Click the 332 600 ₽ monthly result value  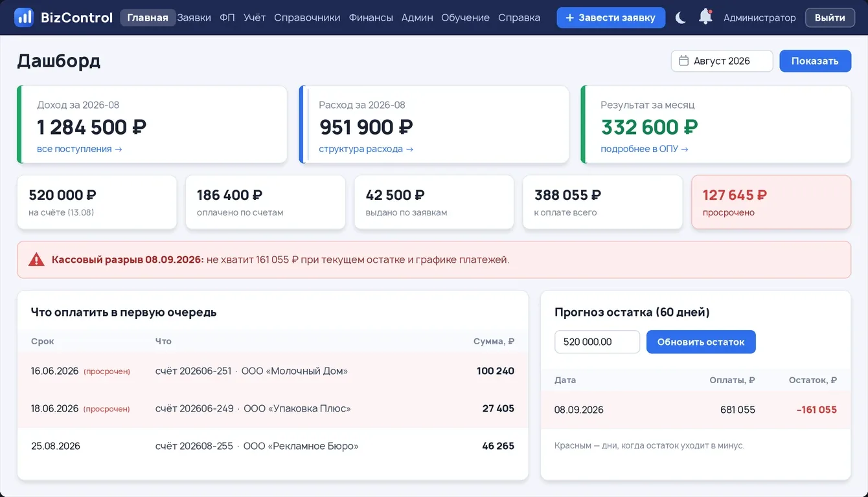coord(649,127)
